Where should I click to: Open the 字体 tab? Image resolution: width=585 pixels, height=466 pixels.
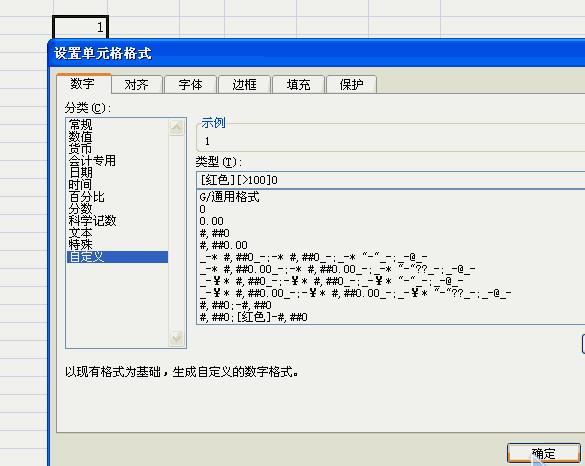pos(190,85)
